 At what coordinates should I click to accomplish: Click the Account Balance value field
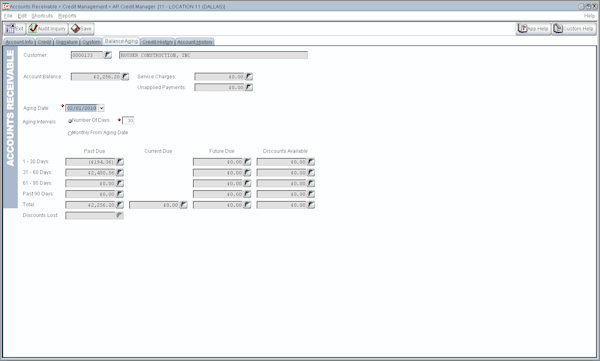96,77
